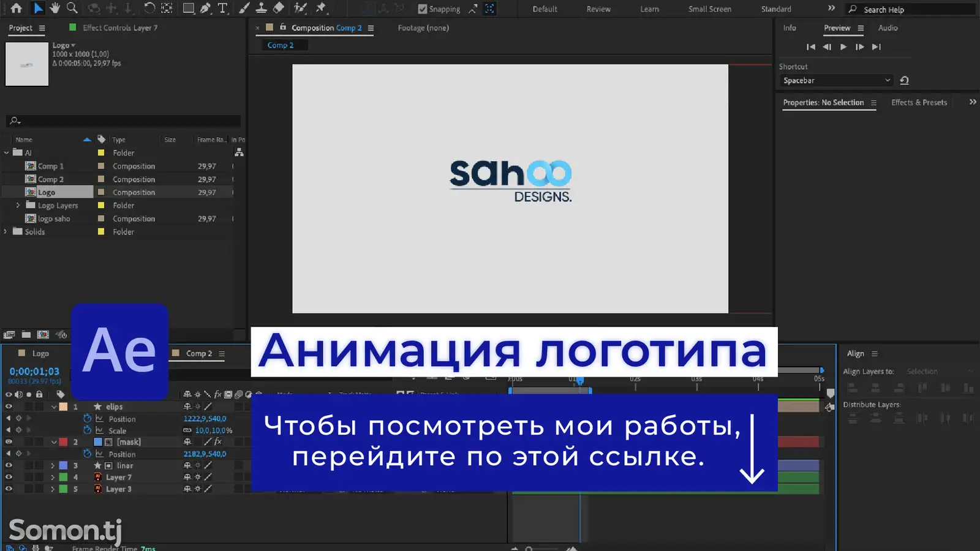Expand the Solids folder
980x551 pixels.
[6, 231]
